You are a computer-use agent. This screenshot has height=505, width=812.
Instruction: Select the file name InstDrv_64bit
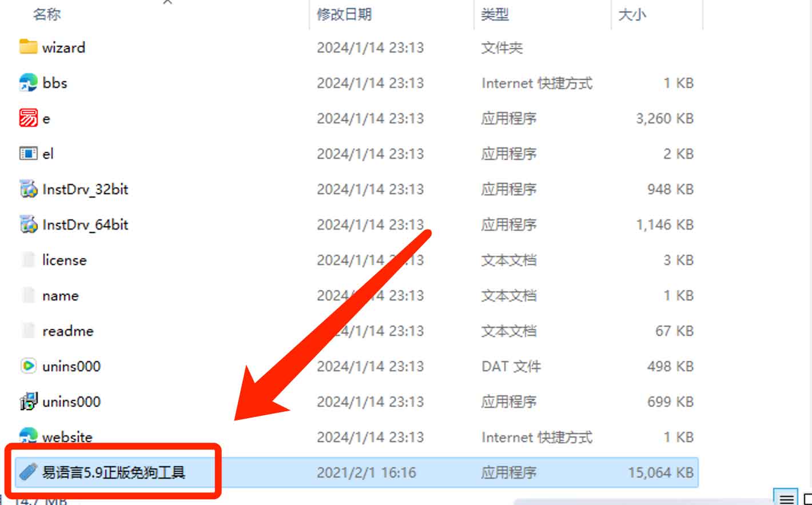tap(85, 225)
